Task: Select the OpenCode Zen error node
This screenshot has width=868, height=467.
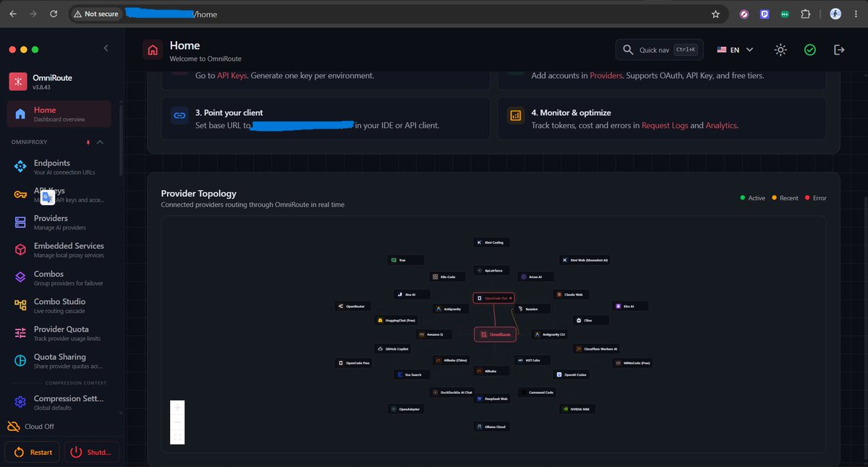Action: (494, 298)
